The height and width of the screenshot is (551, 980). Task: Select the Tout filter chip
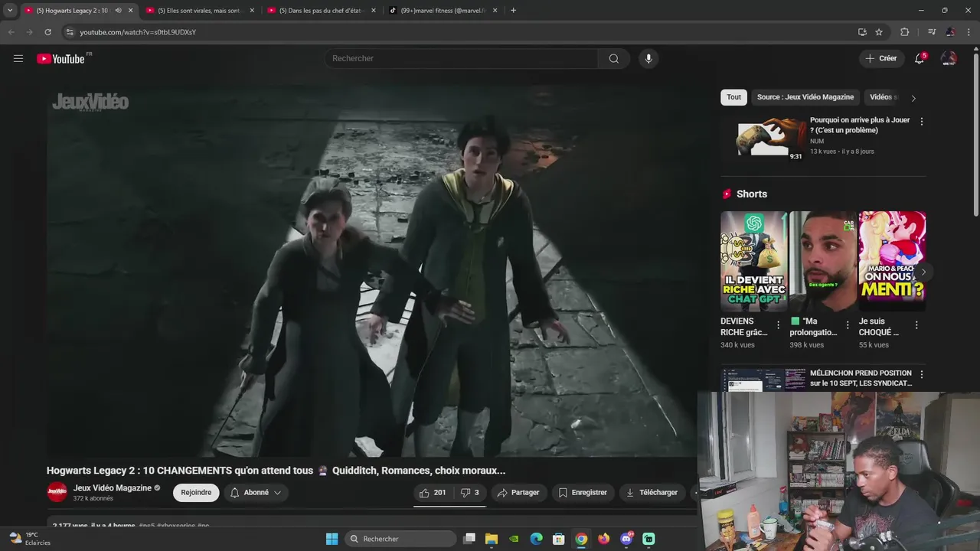[733, 97]
